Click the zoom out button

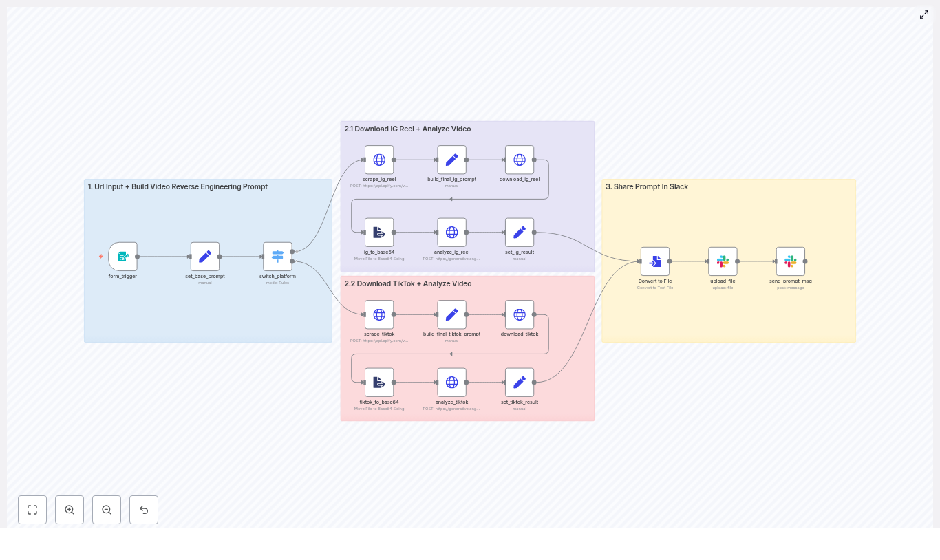point(107,510)
